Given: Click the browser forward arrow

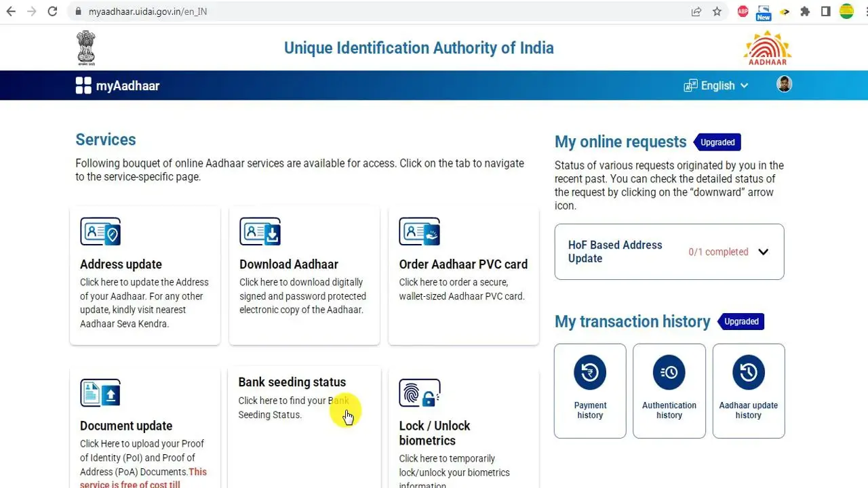Looking at the screenshot, I should click(31, 12).
